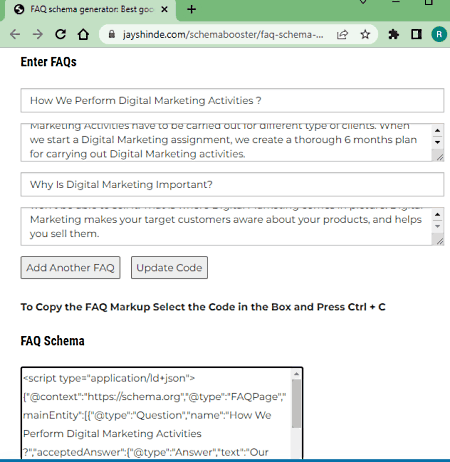
Task: View site security lock information
Action: [112, 34]
